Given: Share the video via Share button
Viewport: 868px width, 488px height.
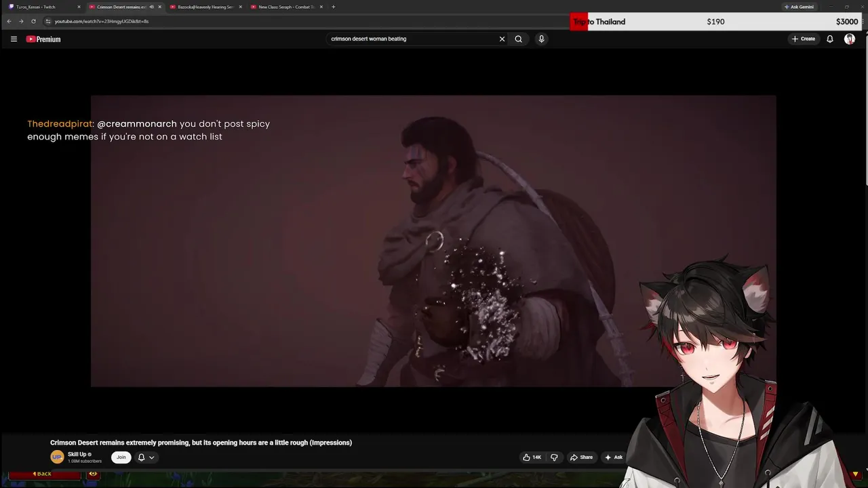Looking at the screenshot, I should click(581, 457).
